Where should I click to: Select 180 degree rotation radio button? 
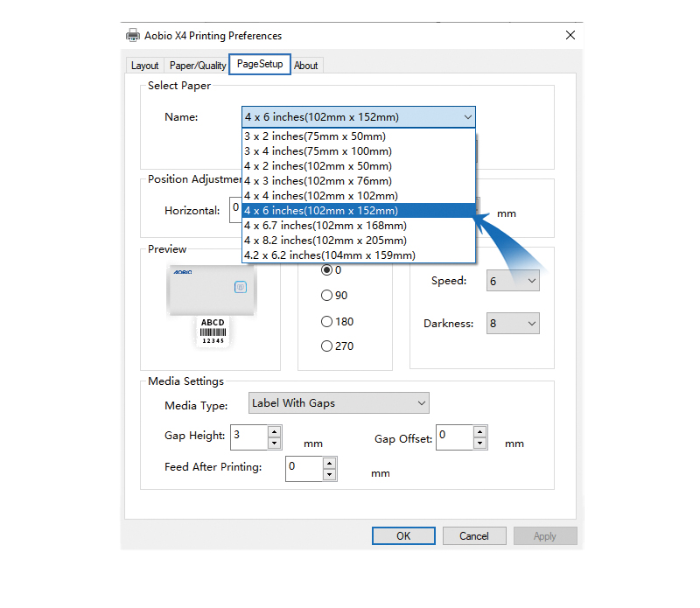click(x=326, y=321)
